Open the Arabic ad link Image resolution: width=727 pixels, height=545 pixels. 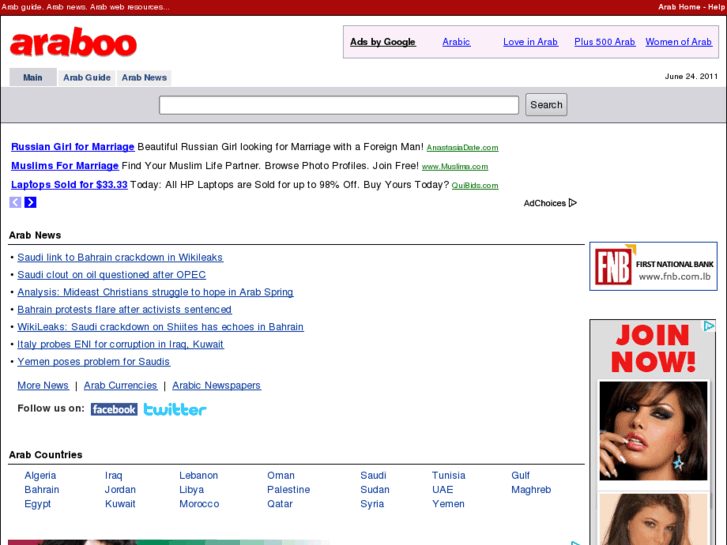pos(456,42)
